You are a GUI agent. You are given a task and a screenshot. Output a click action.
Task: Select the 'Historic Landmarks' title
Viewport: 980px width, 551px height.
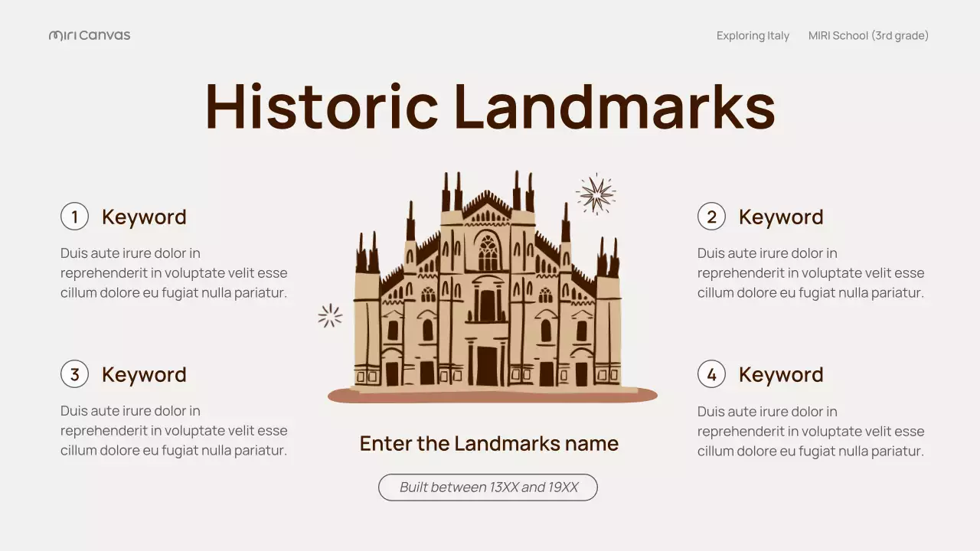tap(490, 106)
